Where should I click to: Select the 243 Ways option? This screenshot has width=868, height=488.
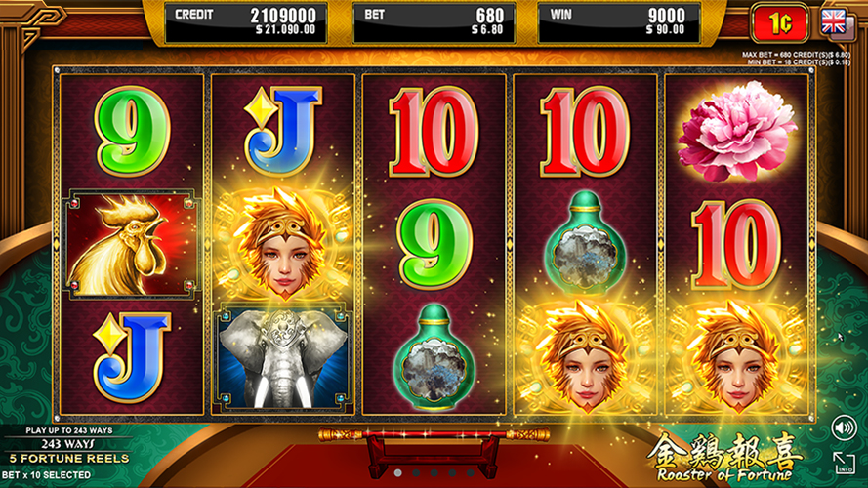(67, 444)
